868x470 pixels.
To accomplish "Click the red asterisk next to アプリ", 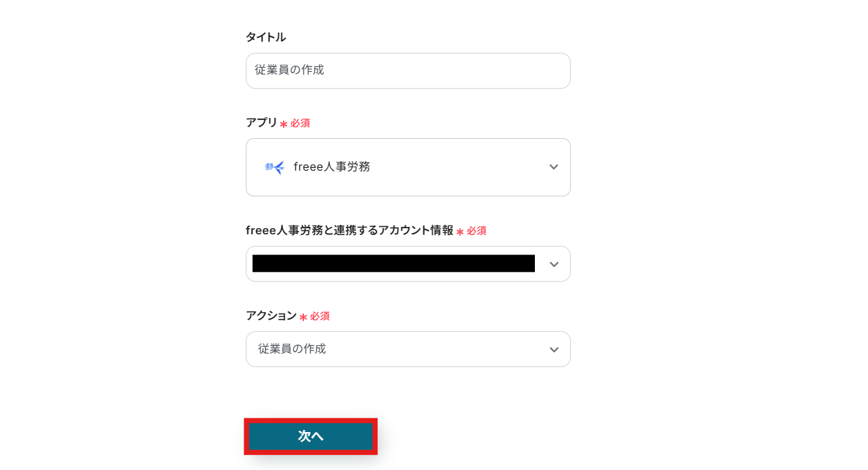I will tap(284, 125).
